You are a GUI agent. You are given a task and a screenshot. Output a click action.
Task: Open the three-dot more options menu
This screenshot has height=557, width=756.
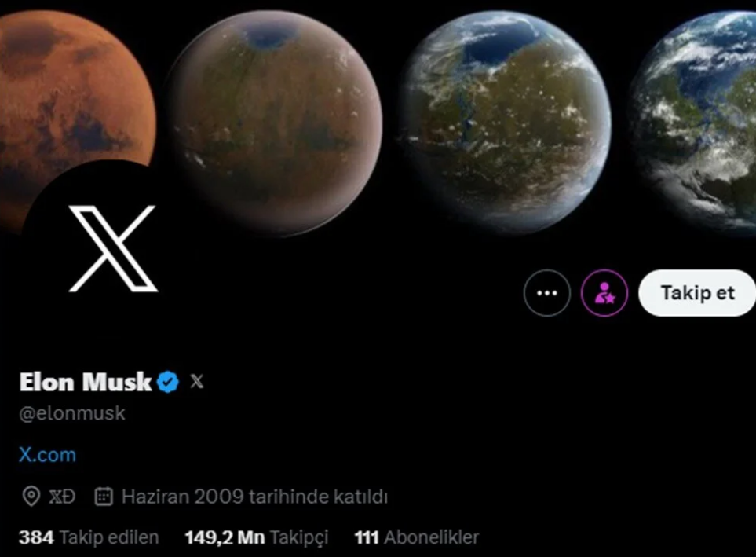pos(546,293)
